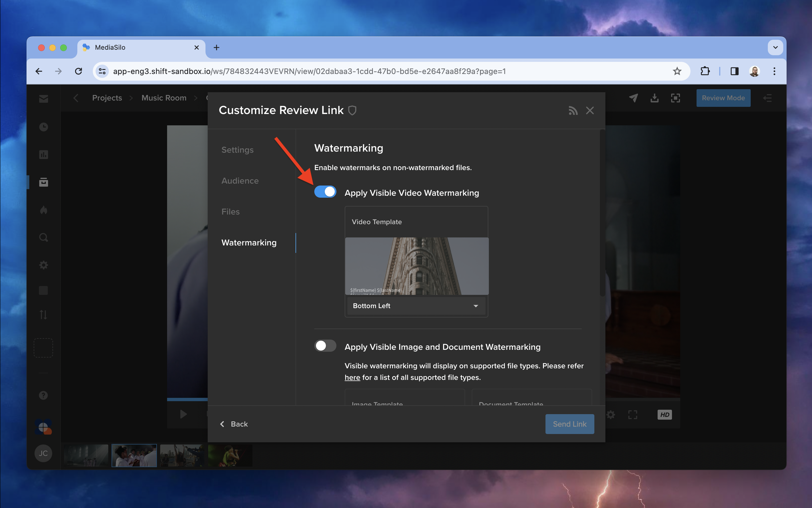Click the breadcrumb back chevron

tap(76, 98)
